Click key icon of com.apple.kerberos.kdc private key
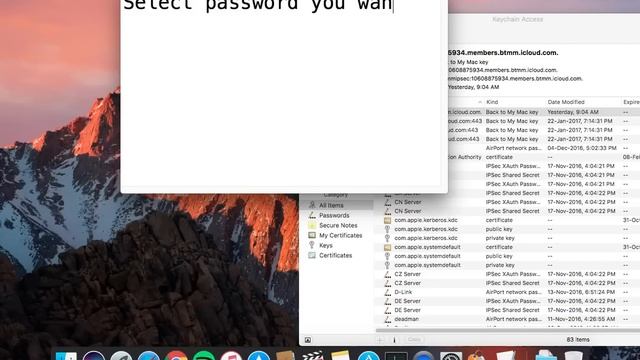The height and width of the screenshot is (360, 640). (387, 238)
